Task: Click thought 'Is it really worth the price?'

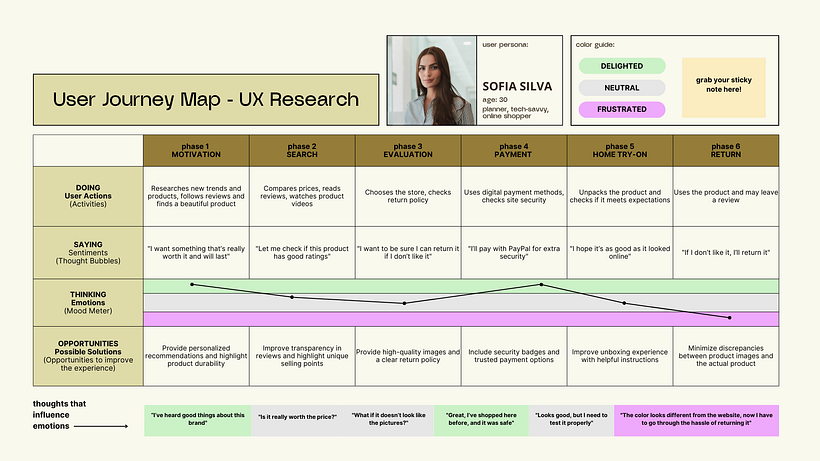Action: click(x=298, y=420)
